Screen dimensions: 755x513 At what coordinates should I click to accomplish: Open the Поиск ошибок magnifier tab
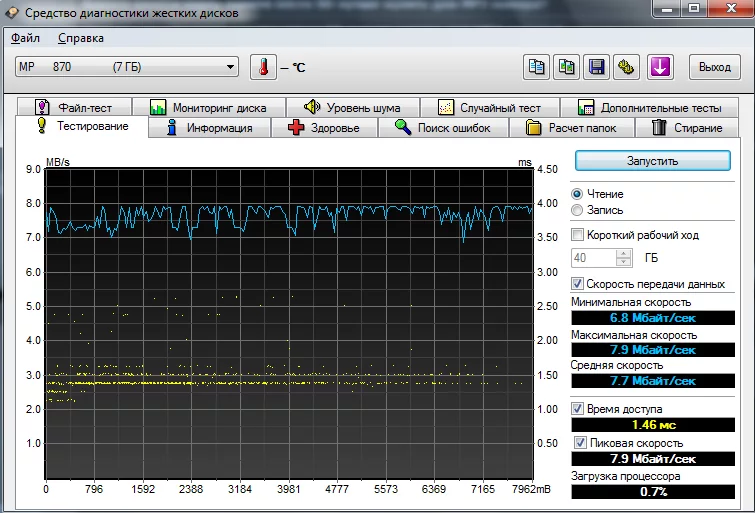point(442,128)
